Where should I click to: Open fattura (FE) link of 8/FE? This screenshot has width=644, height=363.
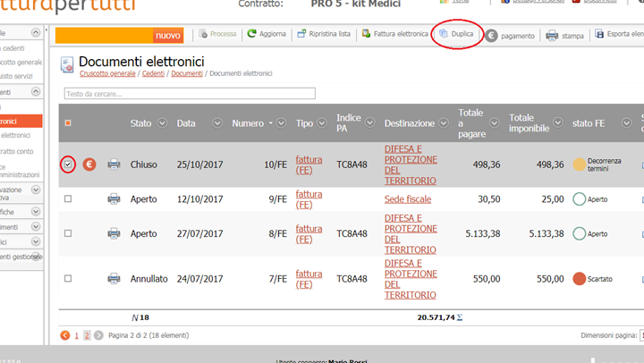(x=309, y=233)
